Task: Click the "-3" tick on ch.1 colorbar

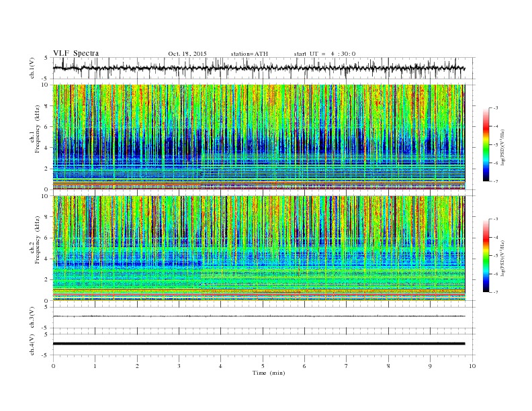Action: coord(495,108)
